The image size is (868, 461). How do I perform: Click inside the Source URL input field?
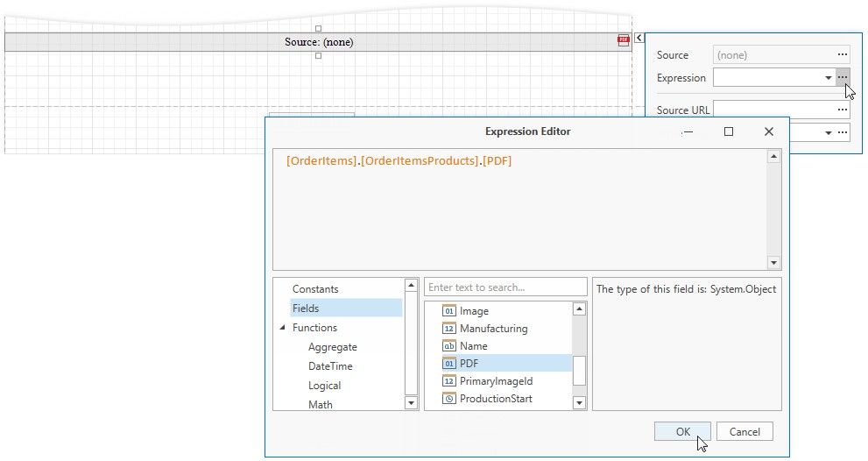click(x=773, y=110)
